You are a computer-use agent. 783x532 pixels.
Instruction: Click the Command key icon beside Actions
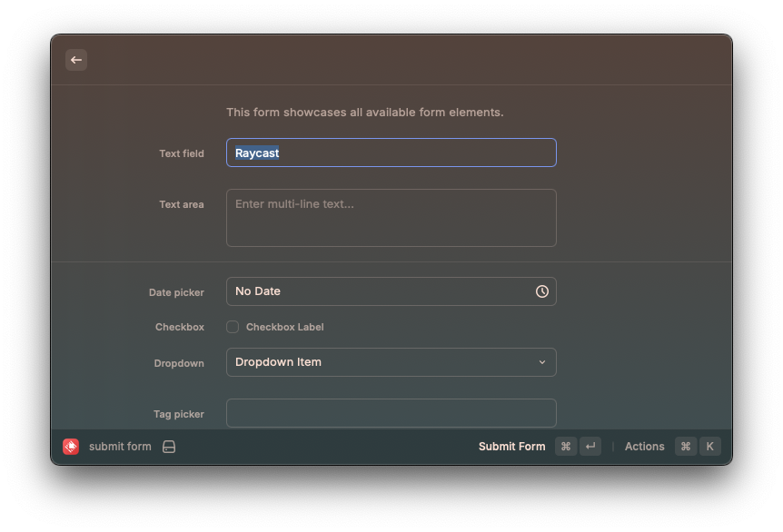pyautogui.click(x=686, y=447)
